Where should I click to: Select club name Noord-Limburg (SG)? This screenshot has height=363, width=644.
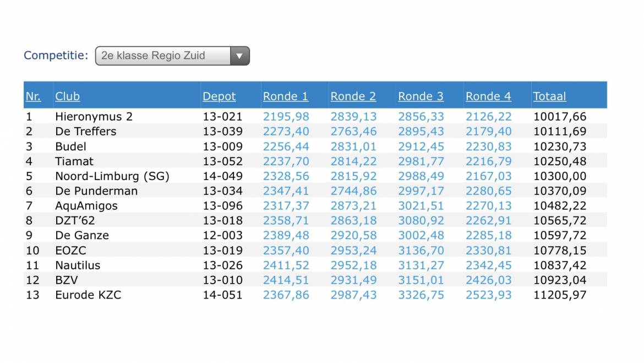[112, 176]
